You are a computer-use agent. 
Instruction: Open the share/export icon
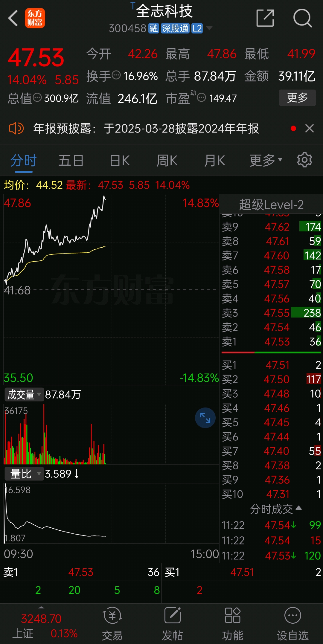(265, 18)
